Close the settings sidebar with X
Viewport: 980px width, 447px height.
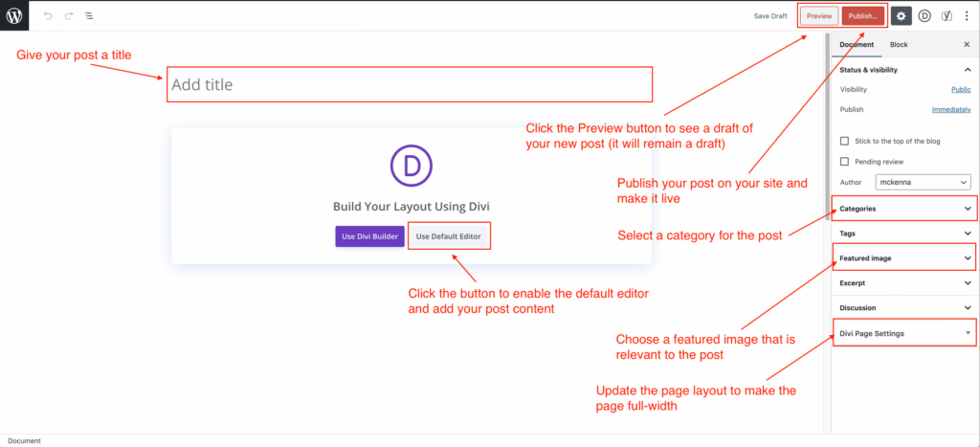(x=967, y=45)
